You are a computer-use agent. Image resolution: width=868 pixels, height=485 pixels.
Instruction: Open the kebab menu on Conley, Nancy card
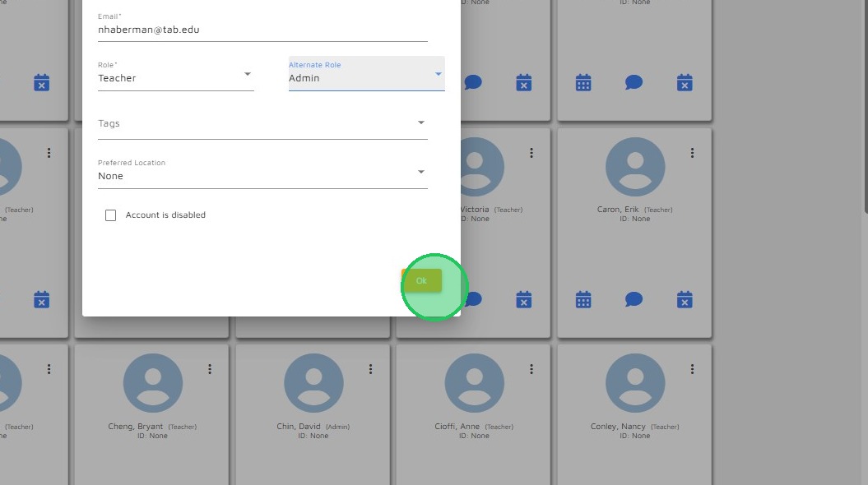[692, 369]
